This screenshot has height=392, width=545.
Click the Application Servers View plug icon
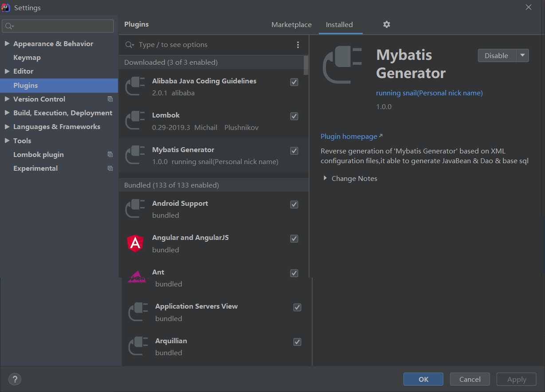point(138,312)
